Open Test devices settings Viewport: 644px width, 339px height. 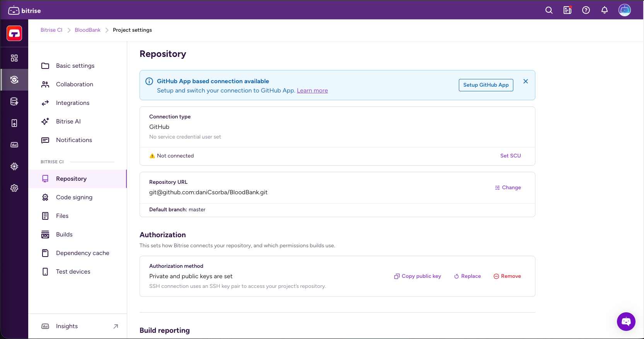pos(78,272)
